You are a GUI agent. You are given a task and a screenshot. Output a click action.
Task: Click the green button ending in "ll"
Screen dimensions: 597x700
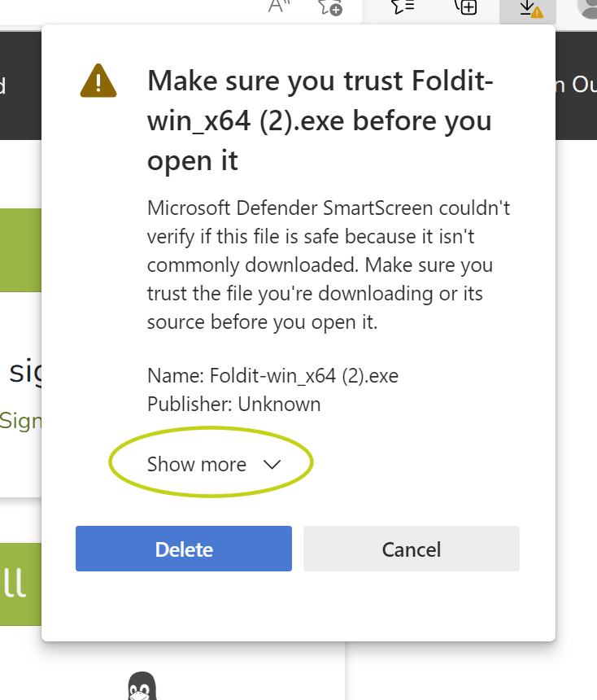coord(20,584)
